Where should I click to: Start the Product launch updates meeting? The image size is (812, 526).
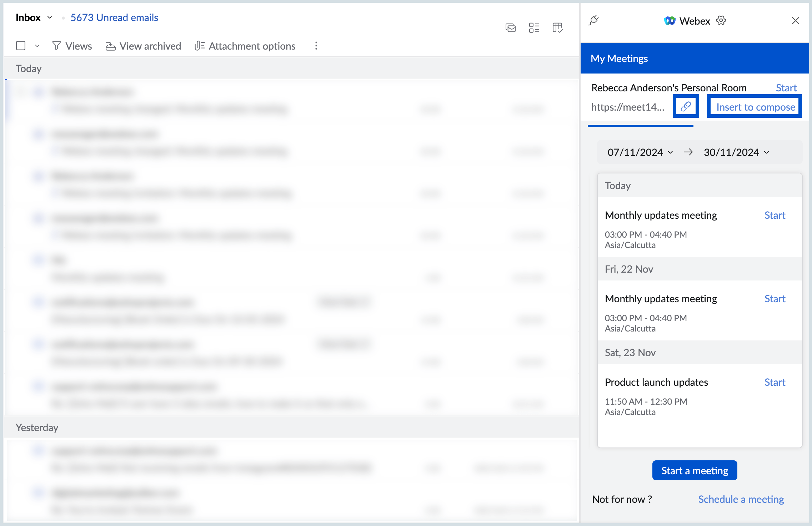pos(775,382)
